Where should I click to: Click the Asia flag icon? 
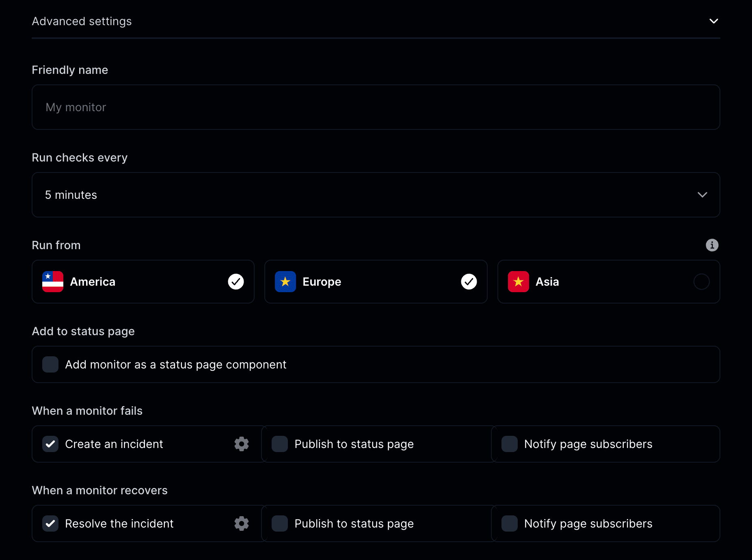click(518, 282)
